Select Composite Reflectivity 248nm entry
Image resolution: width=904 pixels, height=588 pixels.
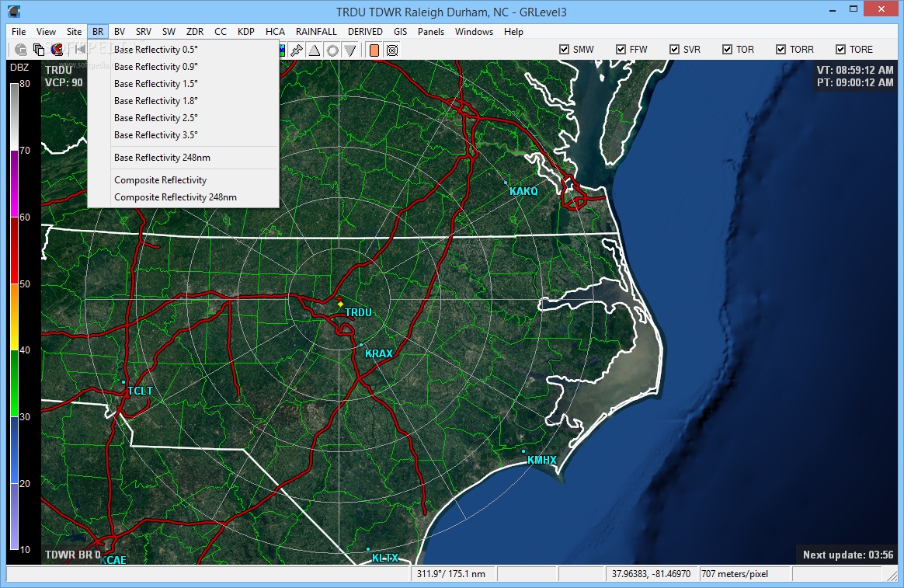pos(183,197)
